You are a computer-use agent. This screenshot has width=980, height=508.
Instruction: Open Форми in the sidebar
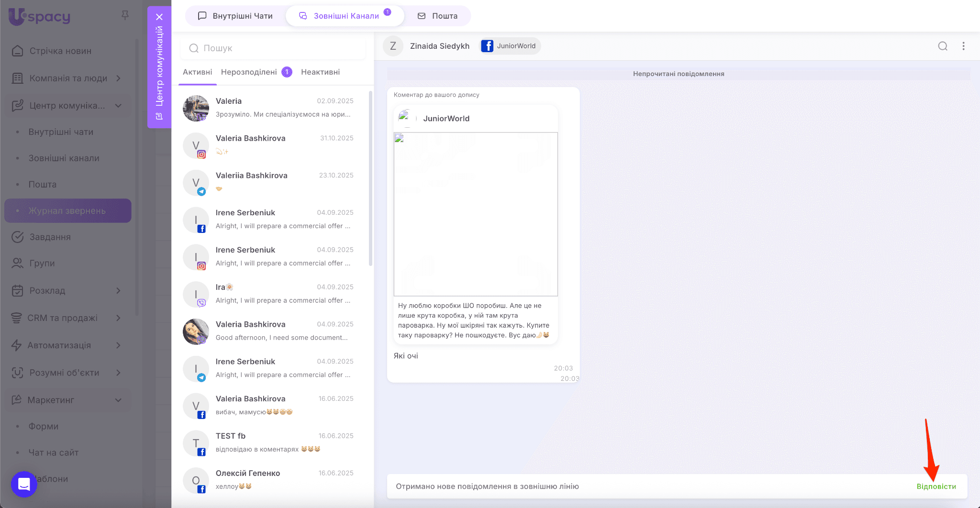(44, 426)
